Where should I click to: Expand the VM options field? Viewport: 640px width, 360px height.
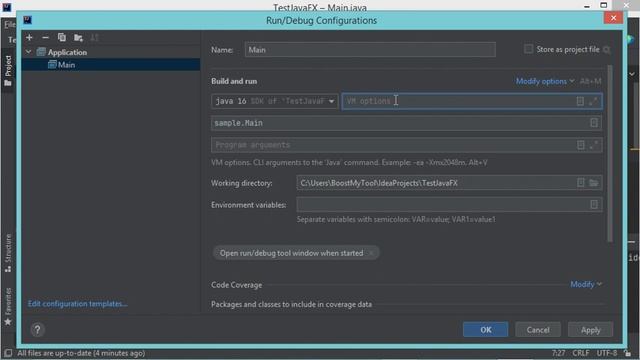pos(593,101)
